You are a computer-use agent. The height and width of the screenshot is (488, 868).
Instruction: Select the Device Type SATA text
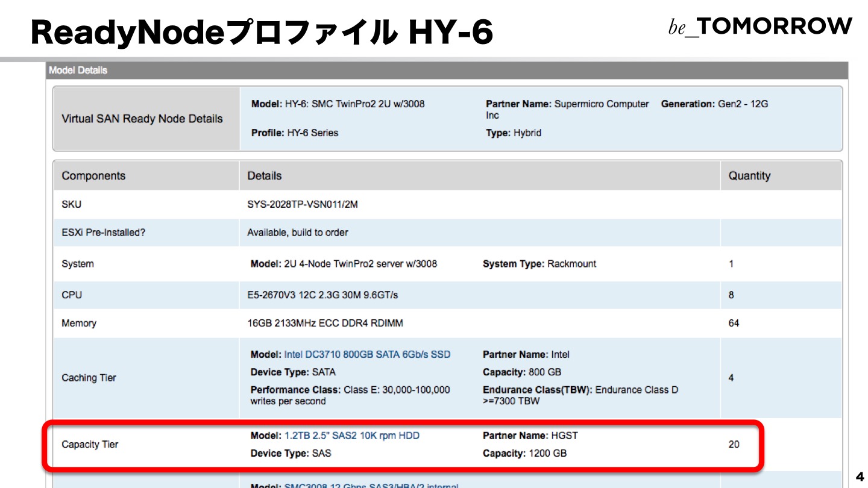[x=293, y=372]
